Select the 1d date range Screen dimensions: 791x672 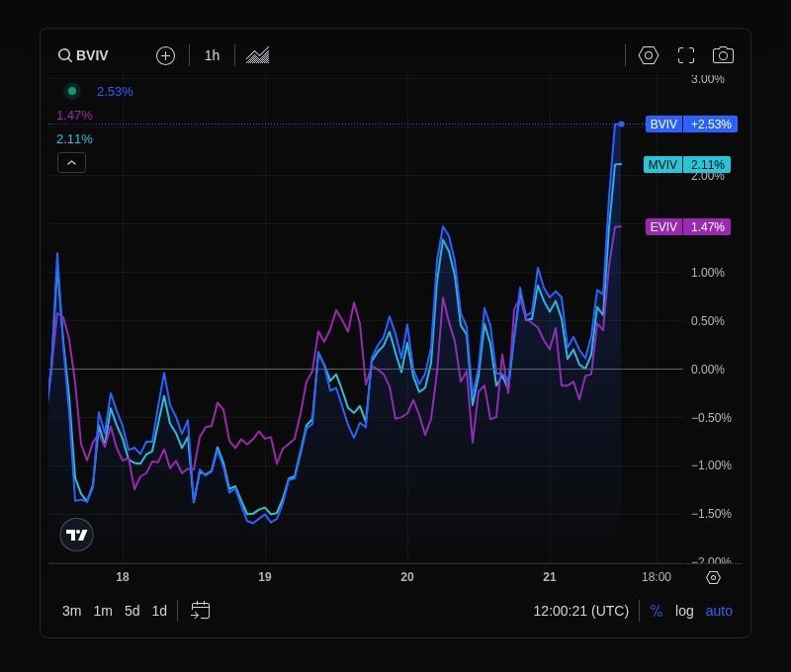coord(159,611)
